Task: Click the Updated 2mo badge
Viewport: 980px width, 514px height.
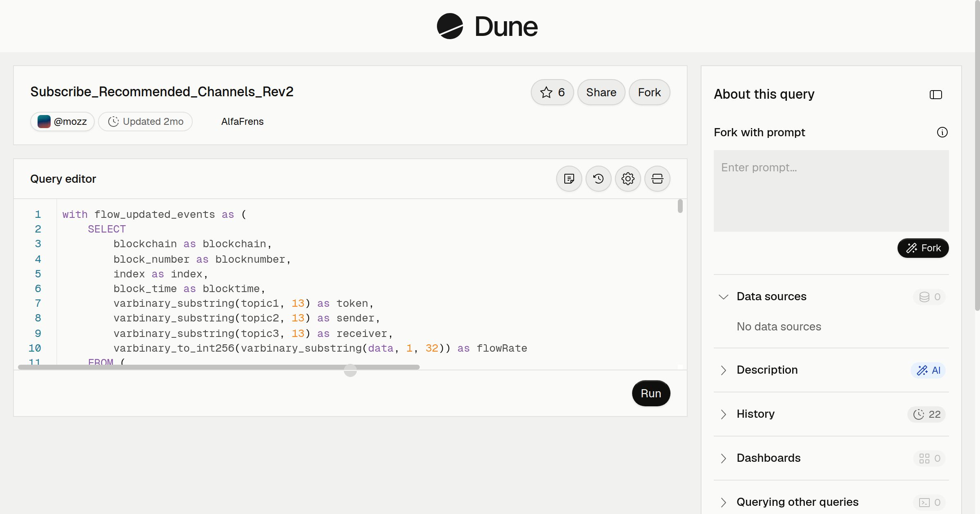Action: (x=145, y=122)
